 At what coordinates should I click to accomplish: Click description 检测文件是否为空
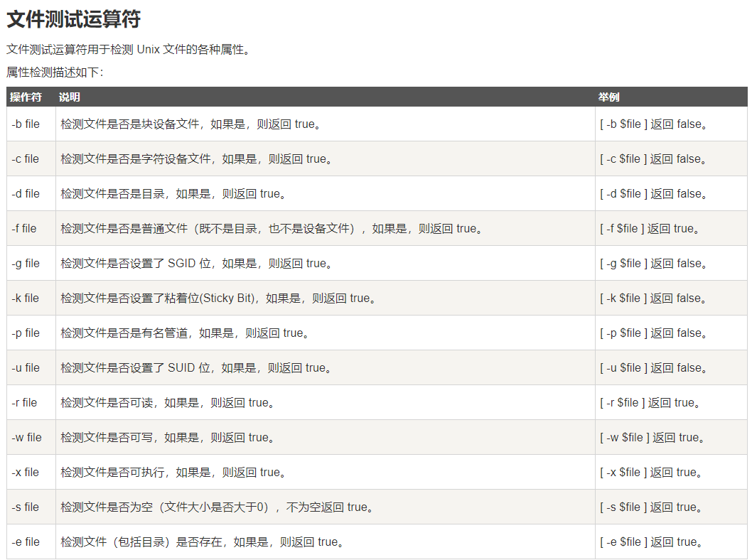pos(217,507)
